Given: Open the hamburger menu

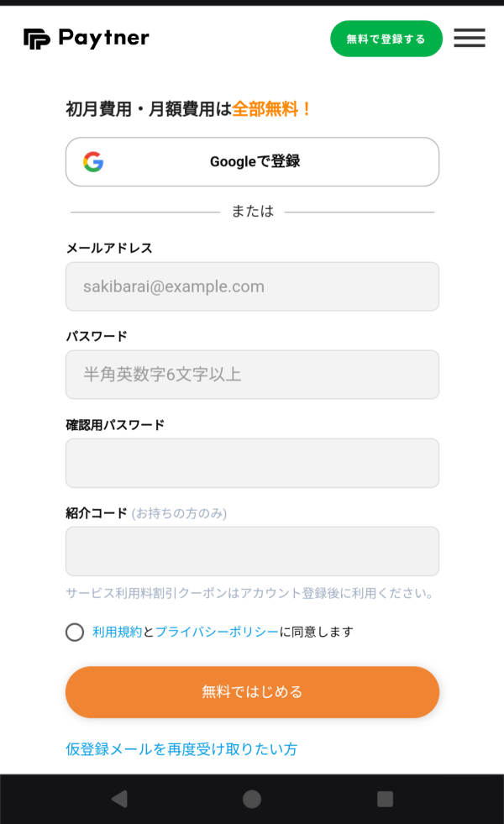Looking at the screenshot, I should (x=469, y=38).
